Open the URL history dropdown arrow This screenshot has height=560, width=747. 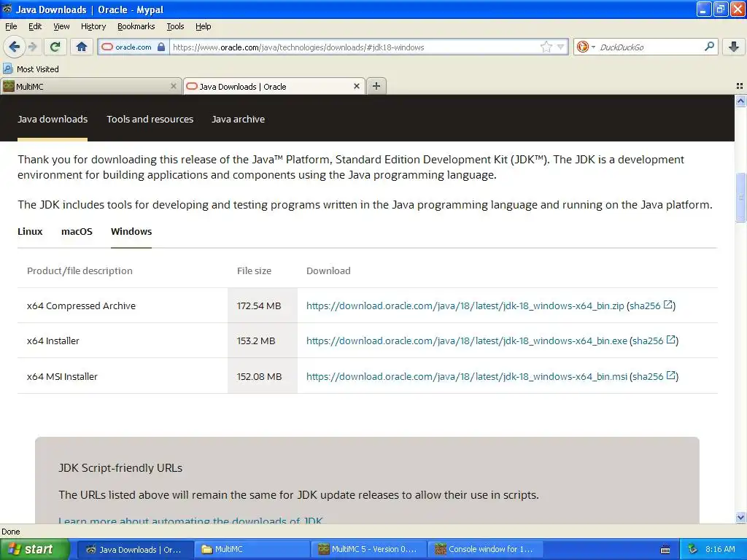pyautogui.click(x=561, y=47)
